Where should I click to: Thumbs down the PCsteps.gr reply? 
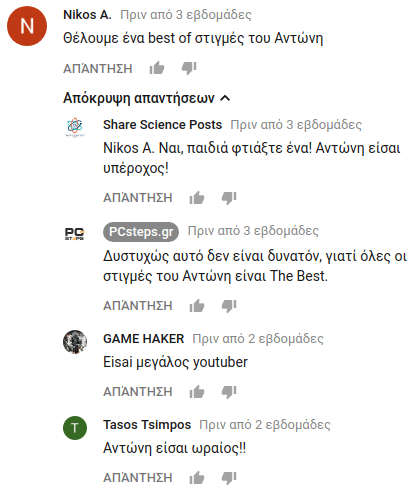[229, 306]
